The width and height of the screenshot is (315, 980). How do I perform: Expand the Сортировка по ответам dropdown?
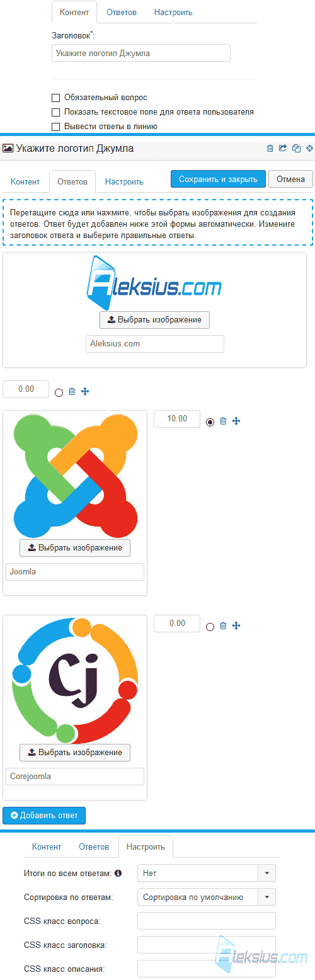pos(207,897)
